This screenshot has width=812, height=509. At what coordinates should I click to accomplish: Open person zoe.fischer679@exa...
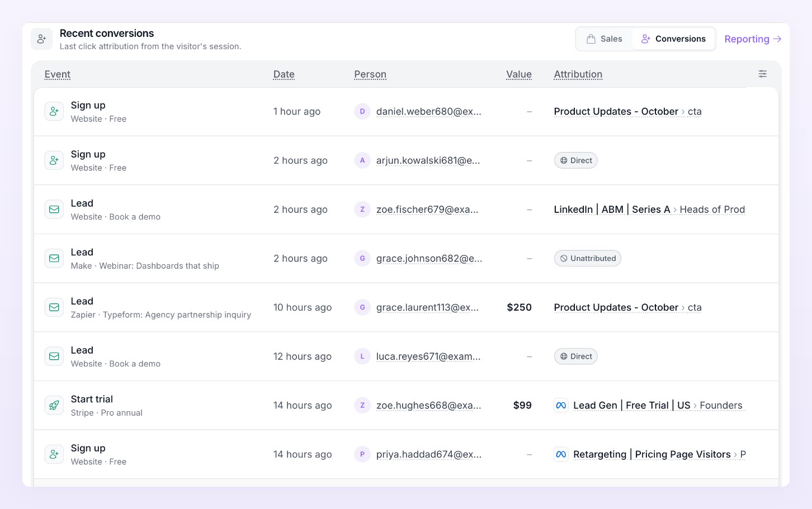click(x=427, y=210)
